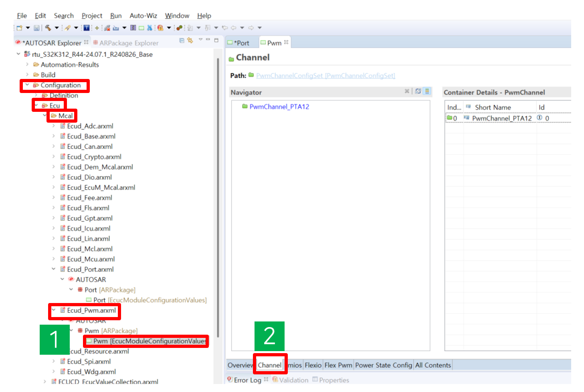Screen dimensions: 584x392
Task: Switch to the Flex Pwm tab
Action: tap(338, 365)
